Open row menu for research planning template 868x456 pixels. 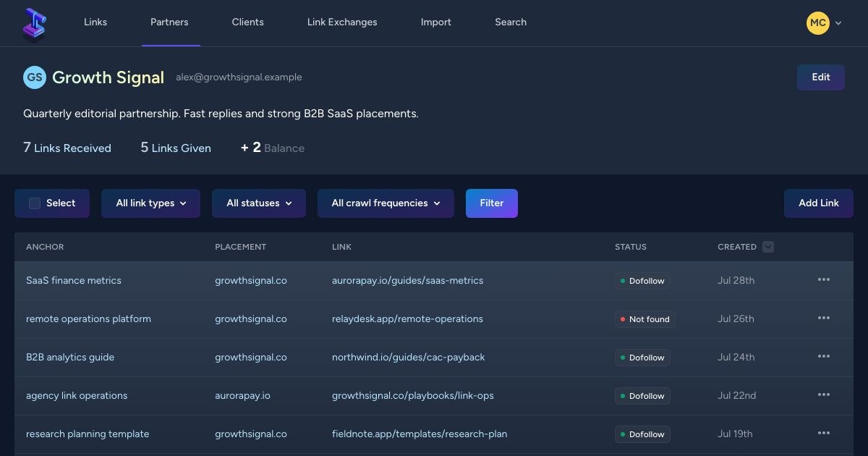(x=824, y=434)
